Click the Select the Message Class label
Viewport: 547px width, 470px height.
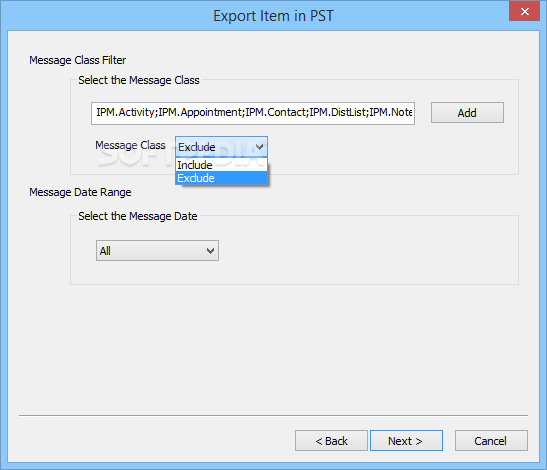pos(139,80)
